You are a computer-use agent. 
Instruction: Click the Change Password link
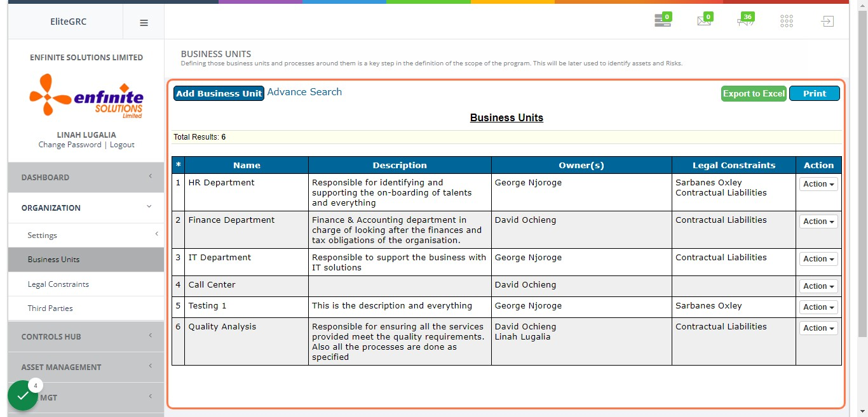(x=70, y=145)
